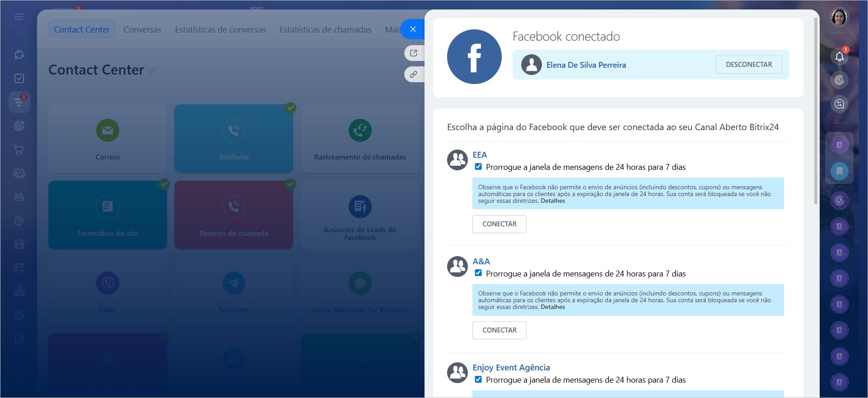The width and height of the screenshot is (868, 398).
Task: Open Elena De Silva Perreira profile link
Action: pyautogui.click(x=586, y=65)
